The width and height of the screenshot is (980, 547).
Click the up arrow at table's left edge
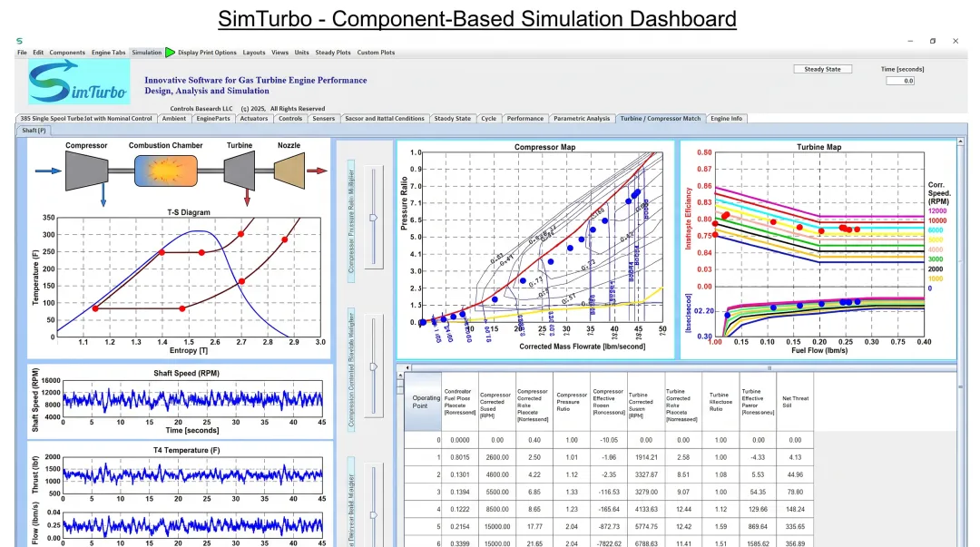[400, 377]
